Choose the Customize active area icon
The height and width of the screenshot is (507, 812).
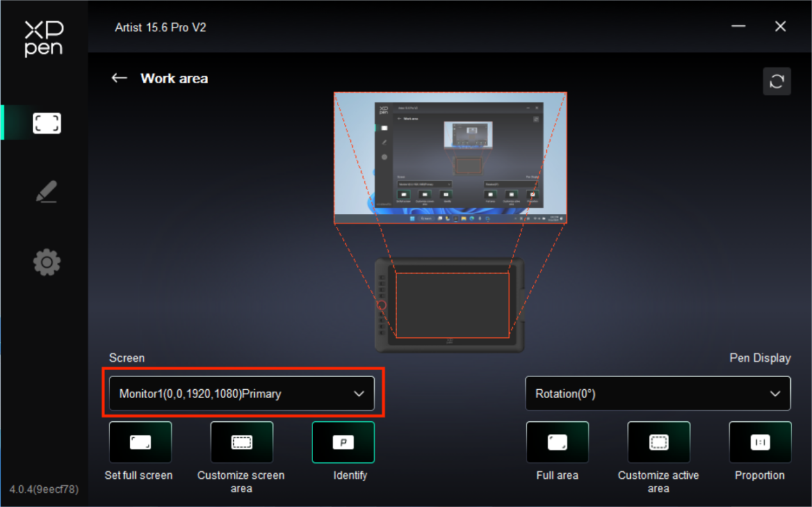(x=658, y=442)
